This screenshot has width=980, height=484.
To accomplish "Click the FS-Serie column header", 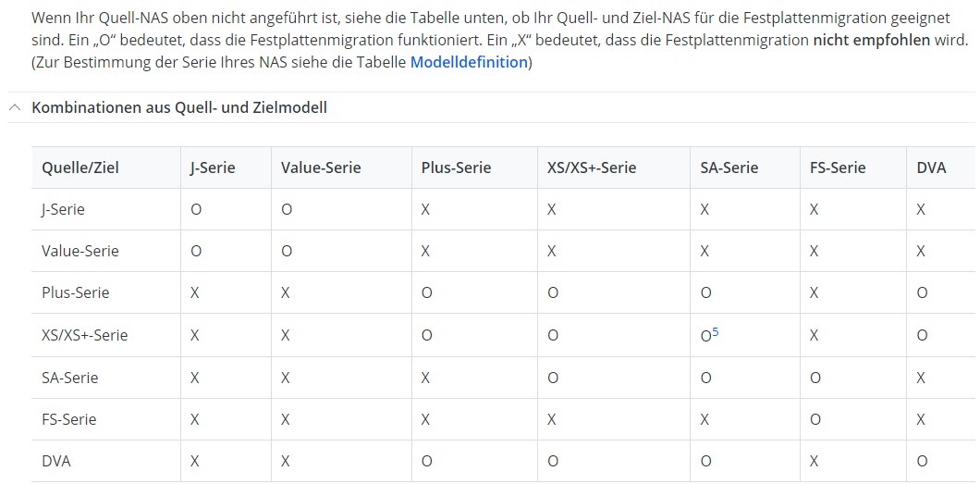I will [838, 168].
